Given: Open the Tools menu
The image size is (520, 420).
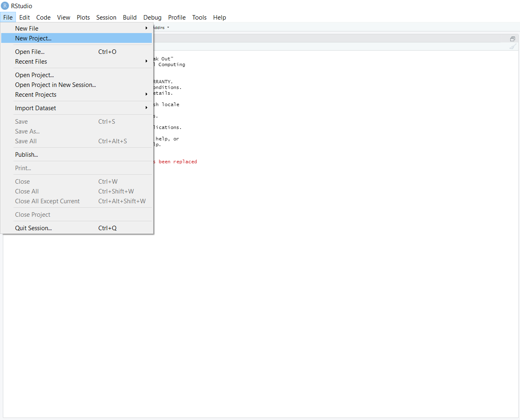Looking at the screenshot, I should tap(199, 18).
